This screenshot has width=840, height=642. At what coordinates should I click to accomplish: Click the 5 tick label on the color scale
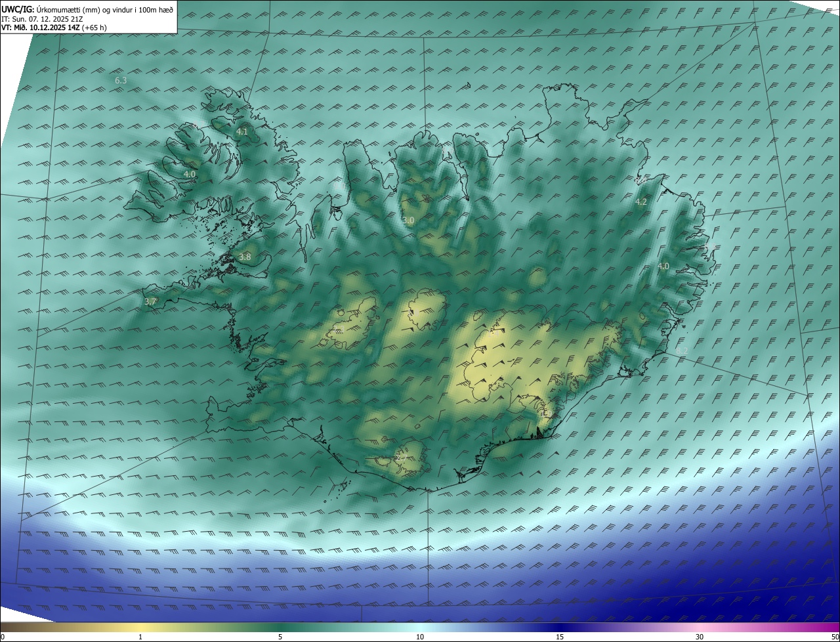(280, 637)
